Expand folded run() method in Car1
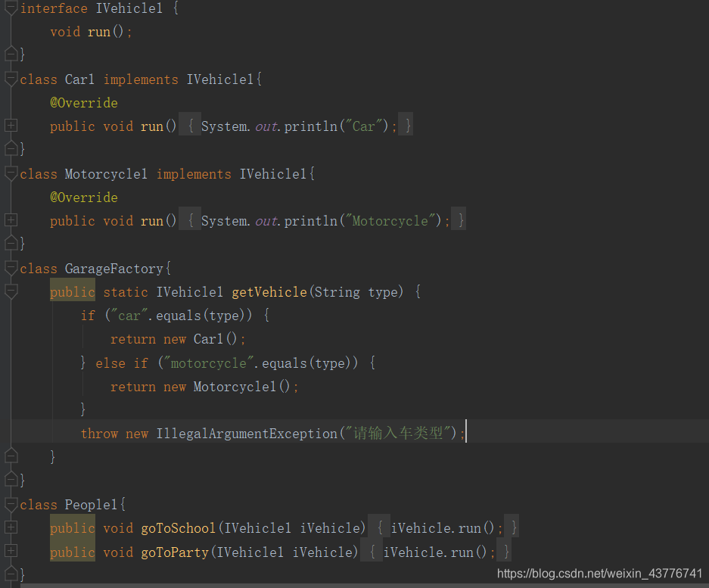 [x=11, y=126]
